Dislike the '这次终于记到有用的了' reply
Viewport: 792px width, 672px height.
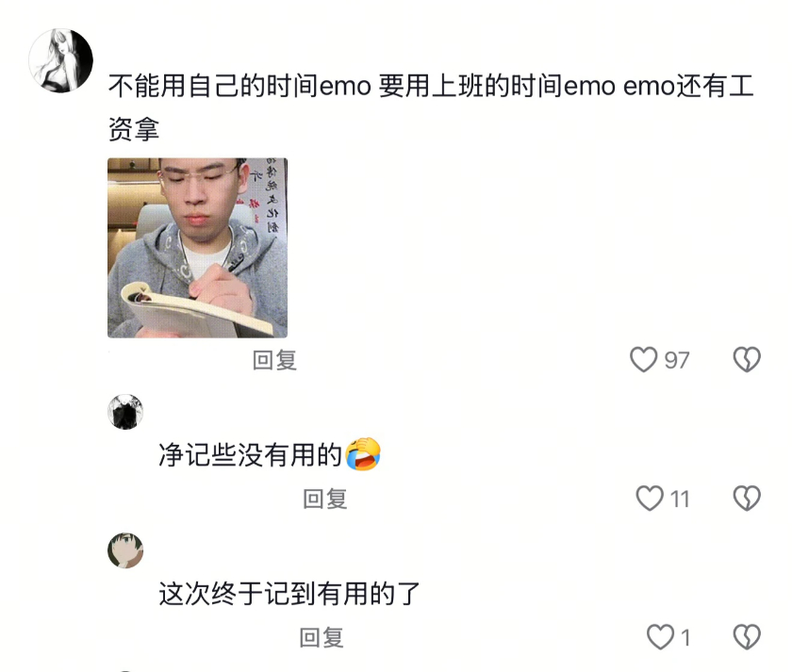747,637
